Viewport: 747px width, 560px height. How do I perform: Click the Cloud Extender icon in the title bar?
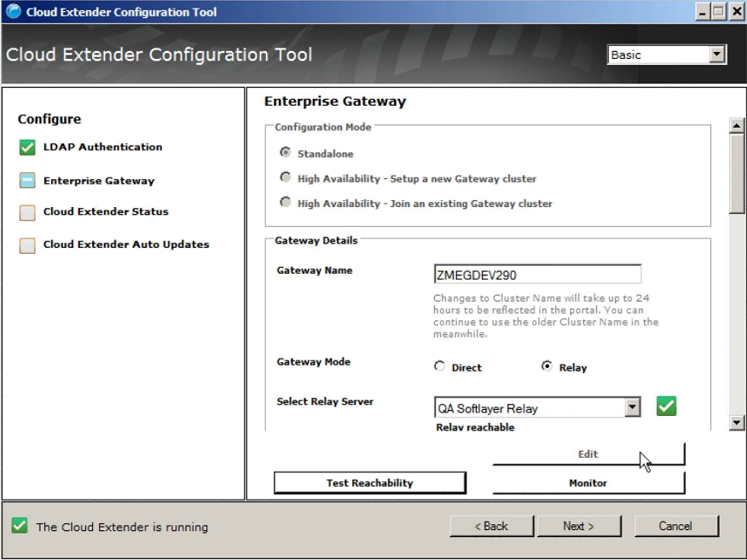13,11
